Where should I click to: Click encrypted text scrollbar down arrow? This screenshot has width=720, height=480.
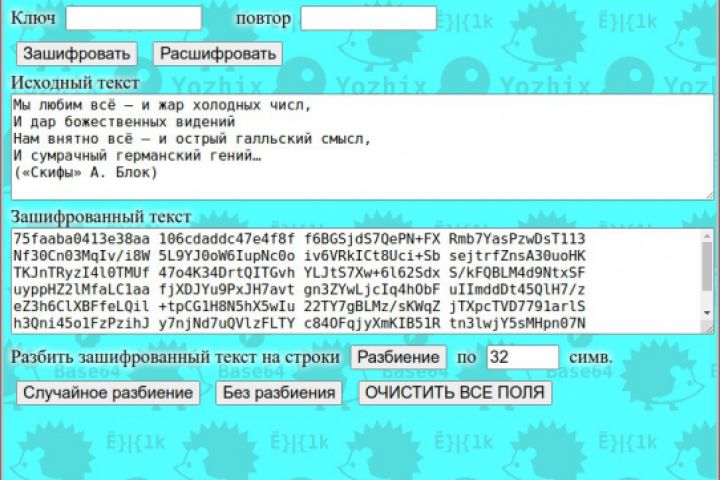pos(707,313)
